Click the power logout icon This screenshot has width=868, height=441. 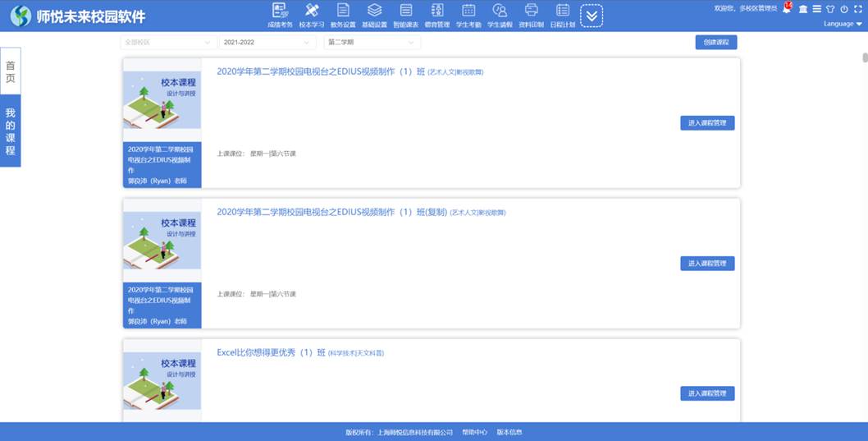click(844, 9)
